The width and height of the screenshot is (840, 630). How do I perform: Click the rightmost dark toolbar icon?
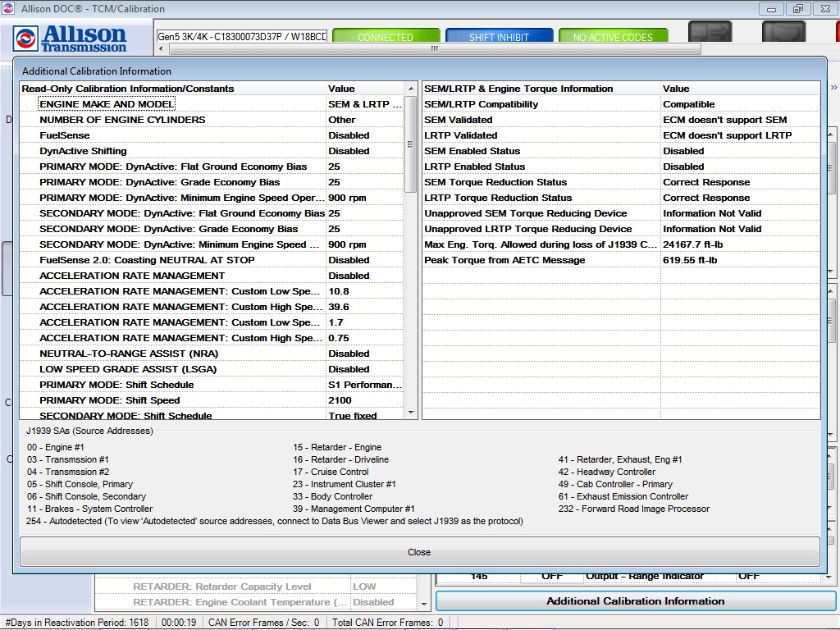tap(783, 33)
